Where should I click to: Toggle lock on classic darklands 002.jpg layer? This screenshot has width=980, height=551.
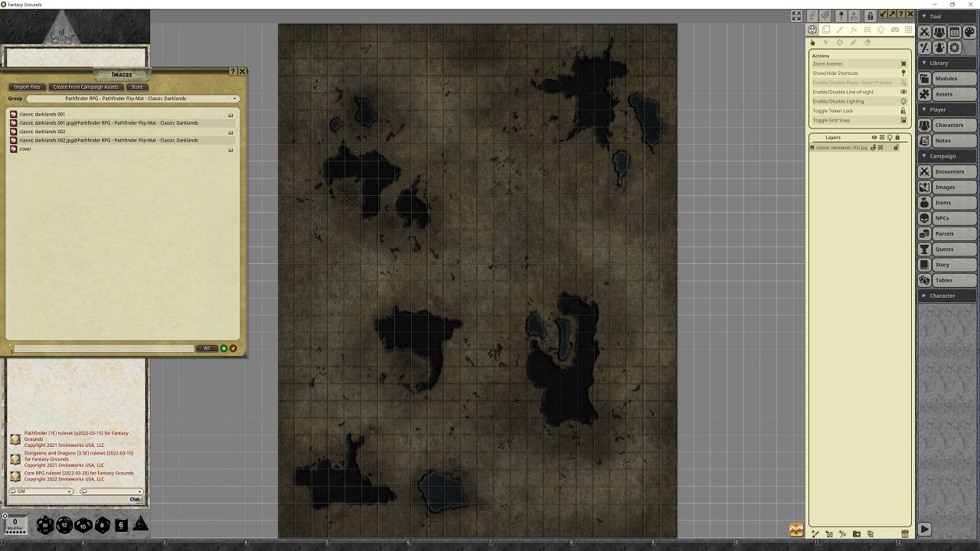pyautogui.click(x=896, y=148)
